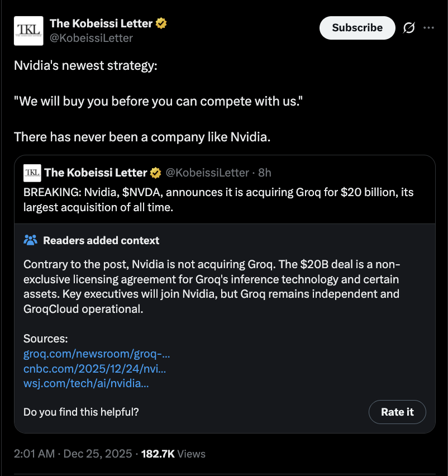Open the wsj.com source link
The image size is (448, 476).
click(x=86, y=383)
